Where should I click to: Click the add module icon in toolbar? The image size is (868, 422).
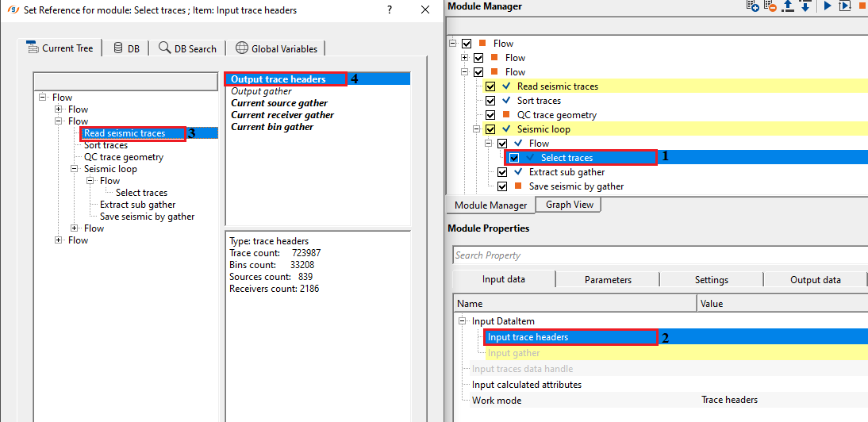click(753, 6)
